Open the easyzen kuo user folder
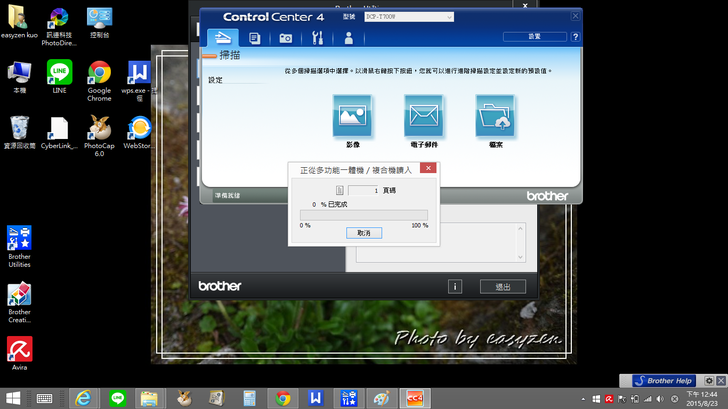728x409 pixels. [19, 22]
